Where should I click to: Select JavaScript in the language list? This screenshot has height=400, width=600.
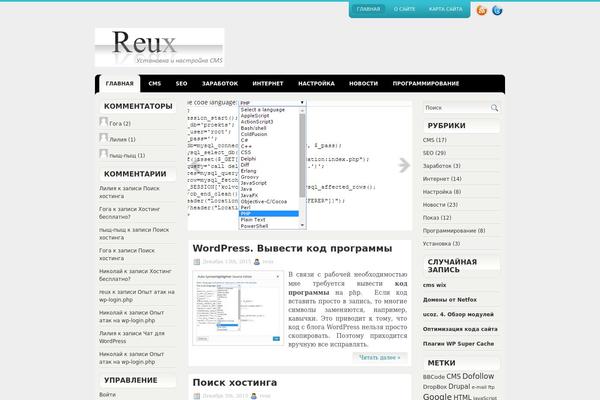coord(254,183)
